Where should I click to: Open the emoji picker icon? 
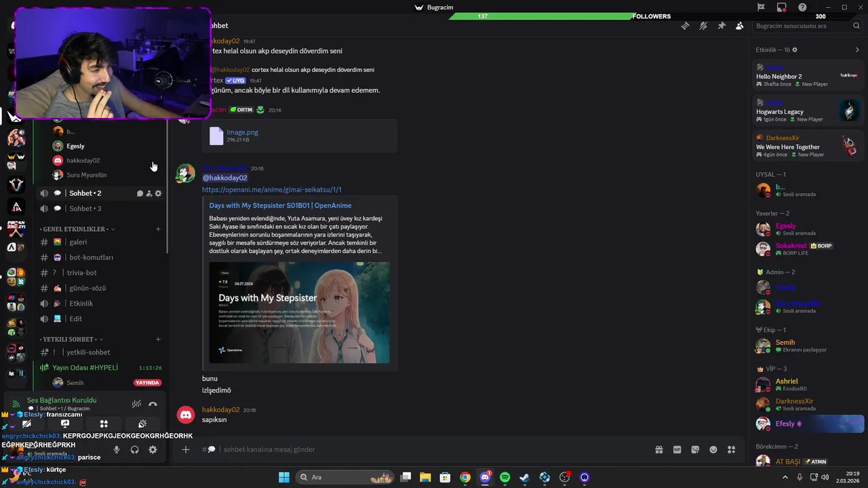713,449
